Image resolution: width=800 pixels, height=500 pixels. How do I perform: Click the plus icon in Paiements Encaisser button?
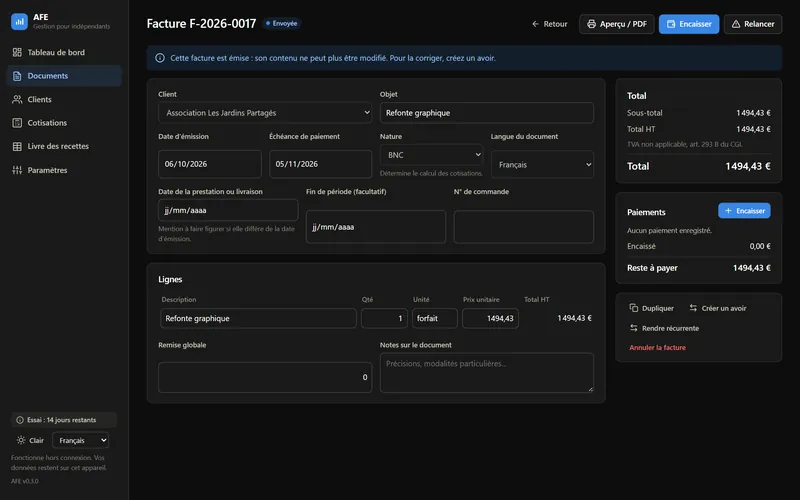coord(728,211)
